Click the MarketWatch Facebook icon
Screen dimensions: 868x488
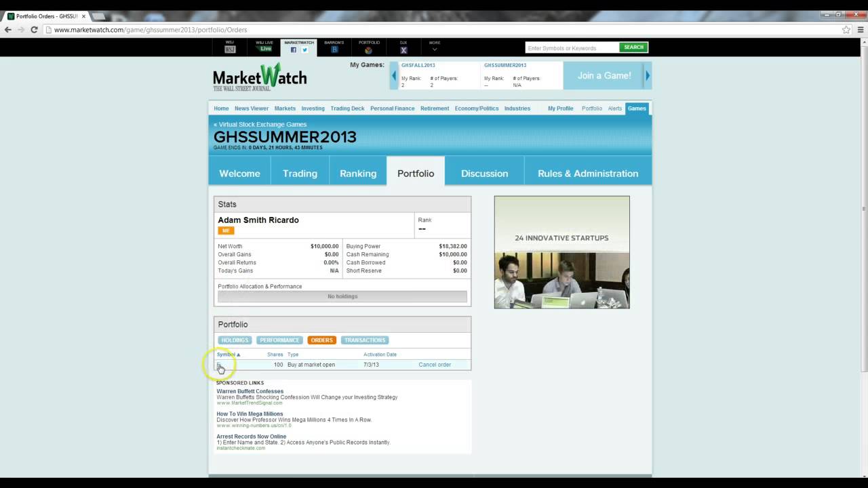[294, 49]
